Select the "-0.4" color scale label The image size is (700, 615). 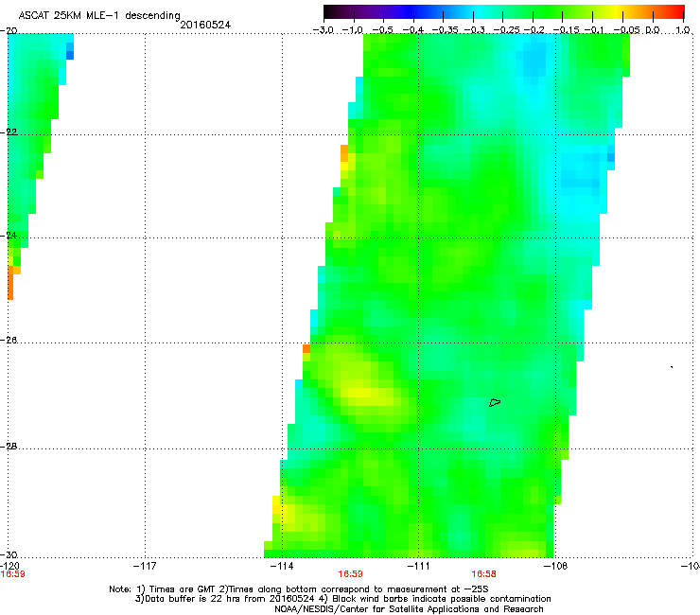tap(413, 30)
